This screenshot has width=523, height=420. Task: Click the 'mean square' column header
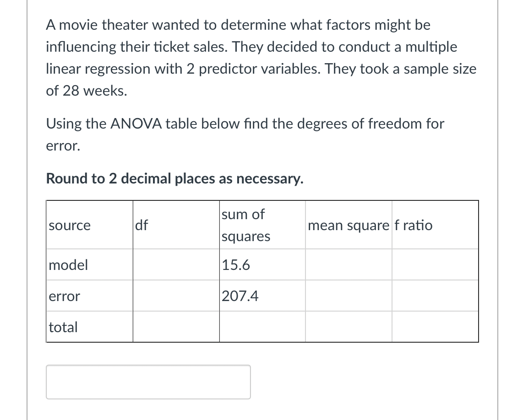347,225
